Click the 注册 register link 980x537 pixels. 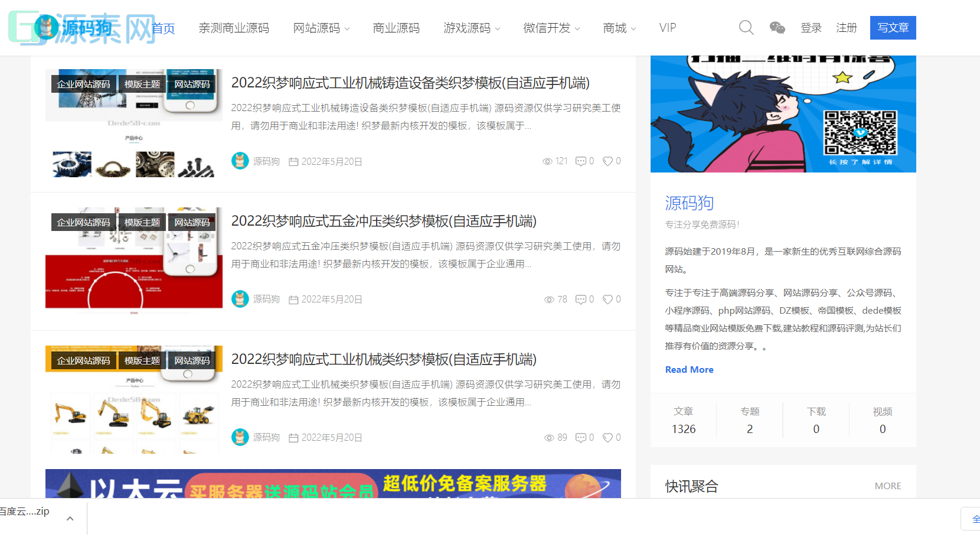click(x=847, y=27)
